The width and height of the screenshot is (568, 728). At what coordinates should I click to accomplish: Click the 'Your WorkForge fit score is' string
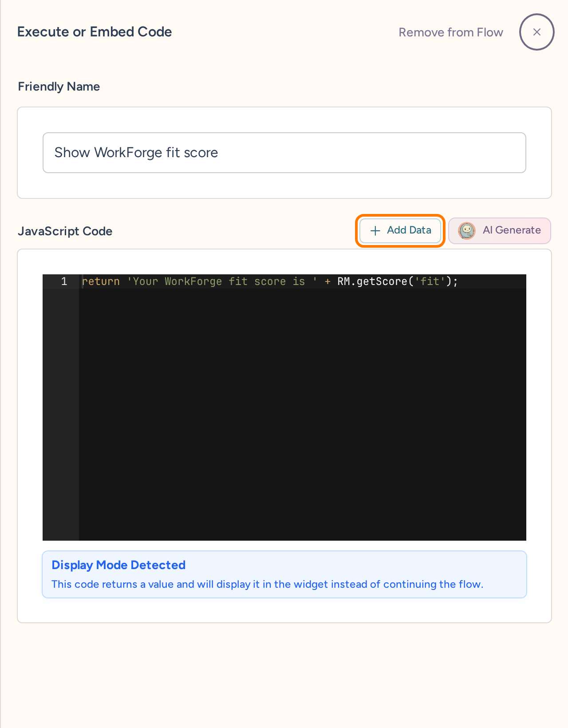222,281
